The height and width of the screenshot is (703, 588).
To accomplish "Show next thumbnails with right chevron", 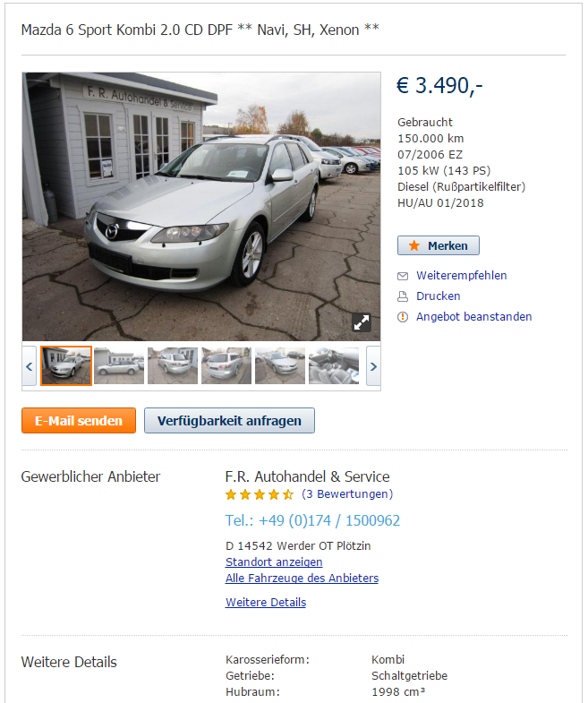I will 373,366.
